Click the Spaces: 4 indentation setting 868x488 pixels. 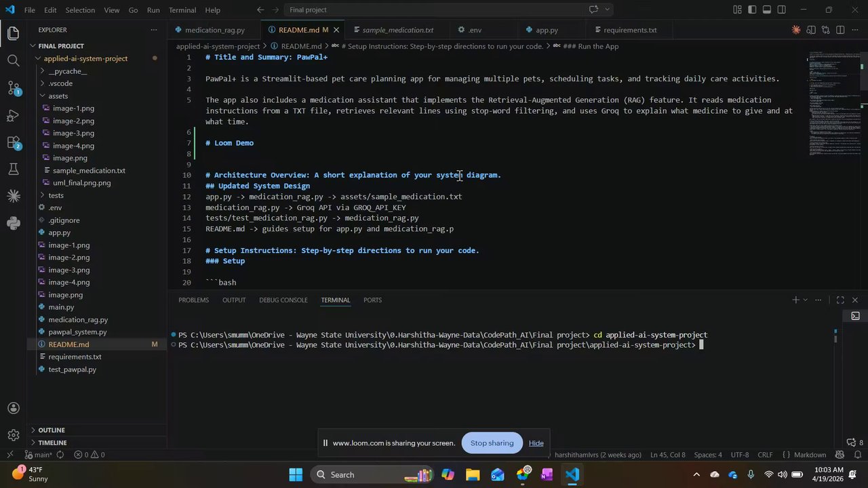[707, 455]
